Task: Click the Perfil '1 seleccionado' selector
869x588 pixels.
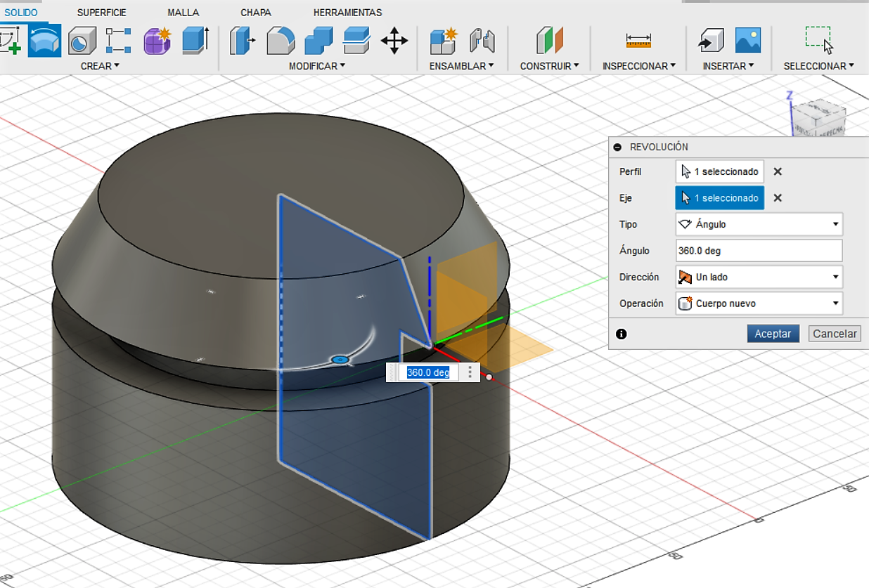Action: click(x=720, y=171)
